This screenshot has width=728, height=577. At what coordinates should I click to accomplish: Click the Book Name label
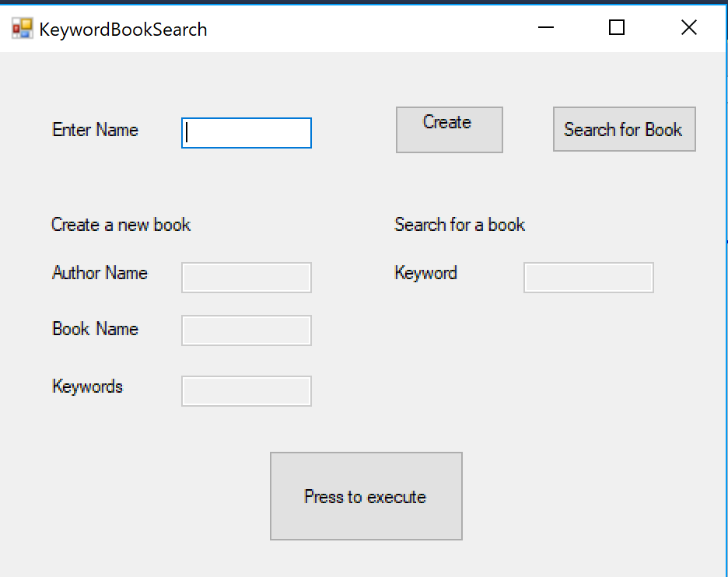tap(95, 329)
